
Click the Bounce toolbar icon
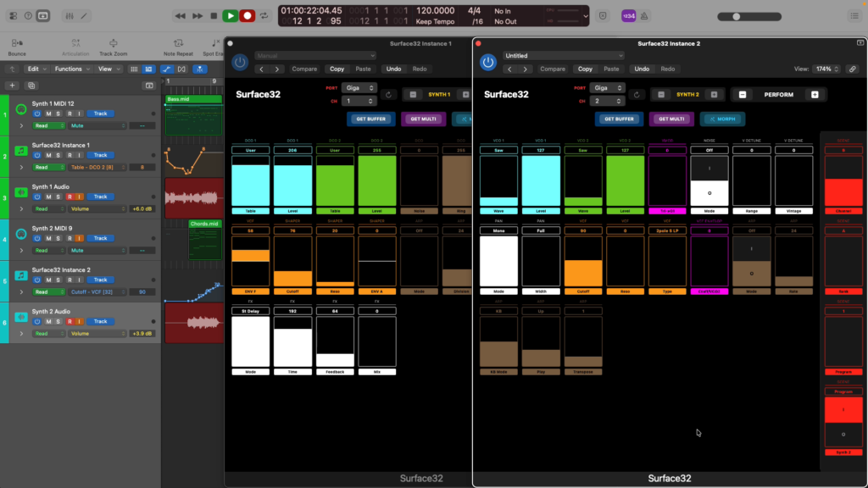16,43
